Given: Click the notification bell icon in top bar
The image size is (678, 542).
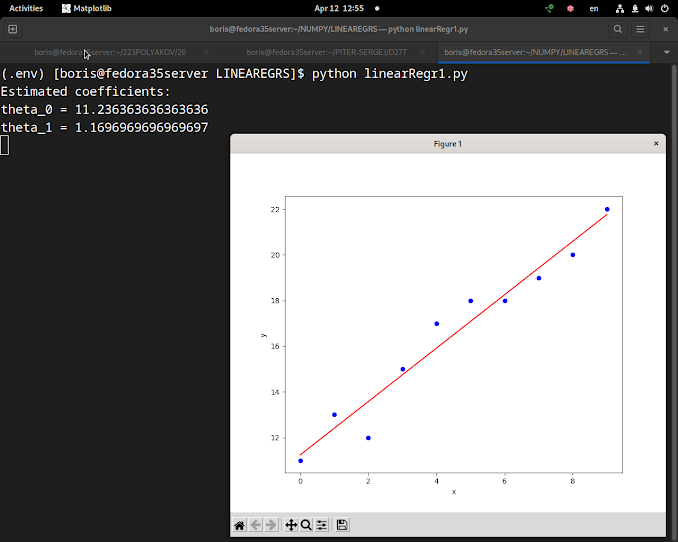Looking at the screenshot, I should point(635,8).
